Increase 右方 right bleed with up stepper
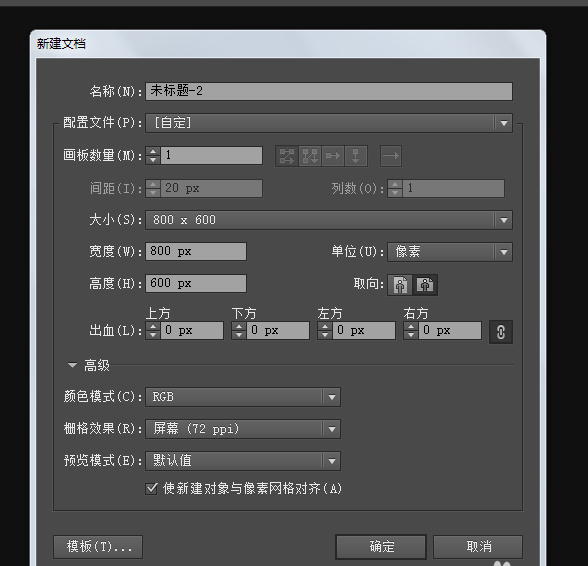 tap(411, 327)
